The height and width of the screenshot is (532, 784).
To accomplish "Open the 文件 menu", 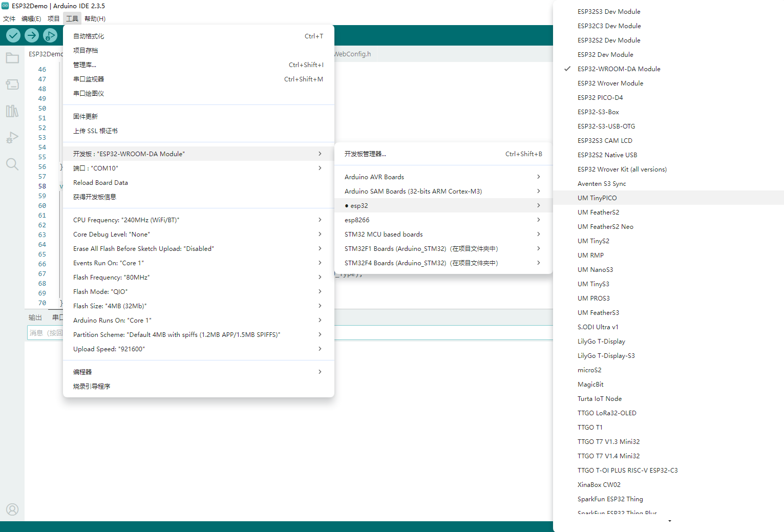I will [x=9, y=18].
